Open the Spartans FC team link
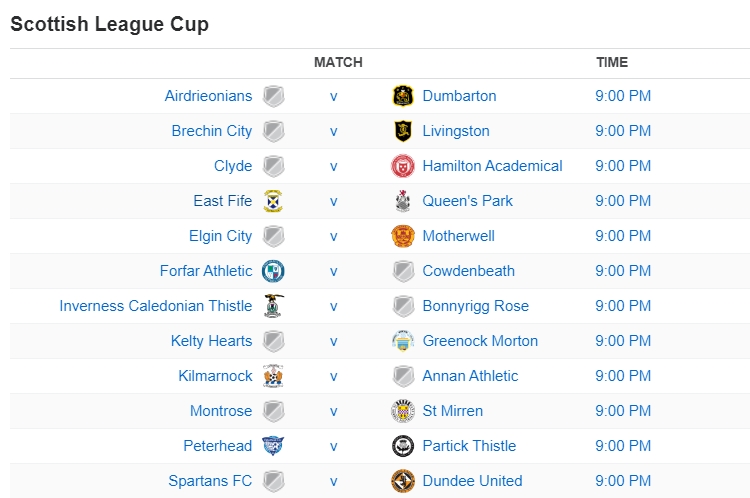 pyautogui.click(x=210, y=481)
